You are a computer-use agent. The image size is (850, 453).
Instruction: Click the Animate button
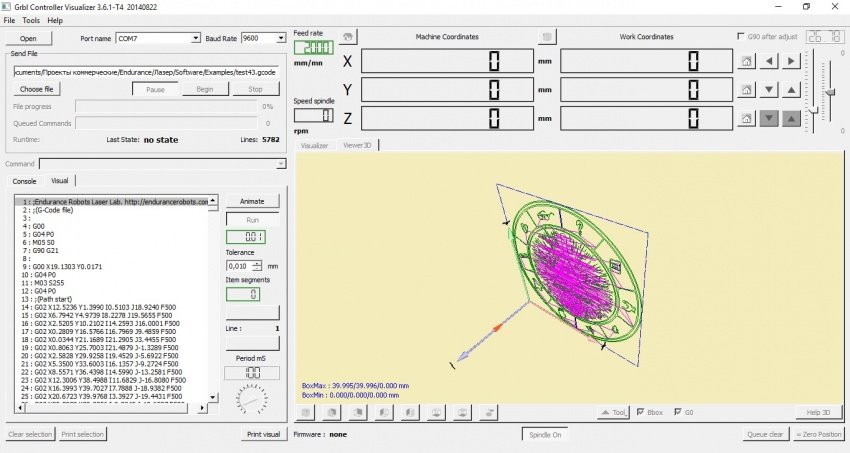click(x=252, y=201)
